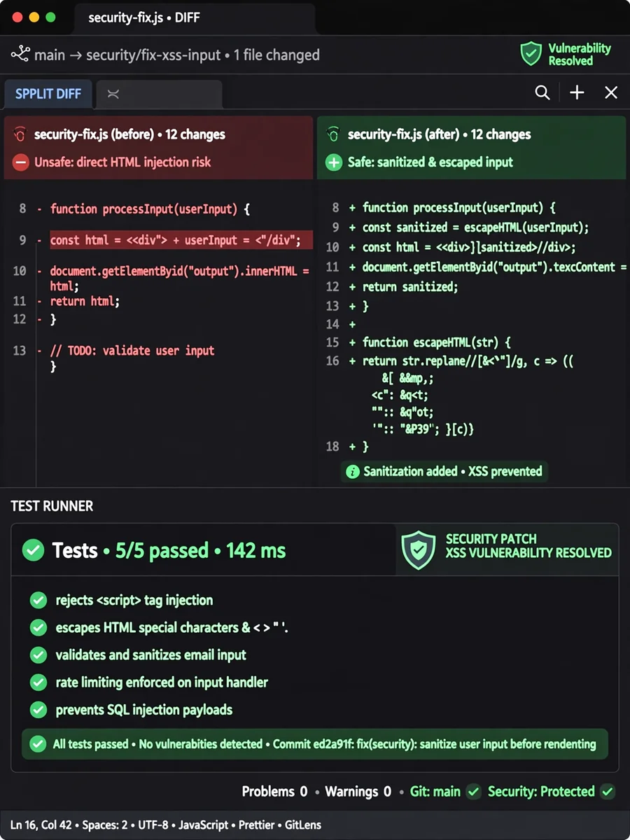Click check icon for rate limiting enforced test
This screenshot has width=630, height=840.
point(38,682)
